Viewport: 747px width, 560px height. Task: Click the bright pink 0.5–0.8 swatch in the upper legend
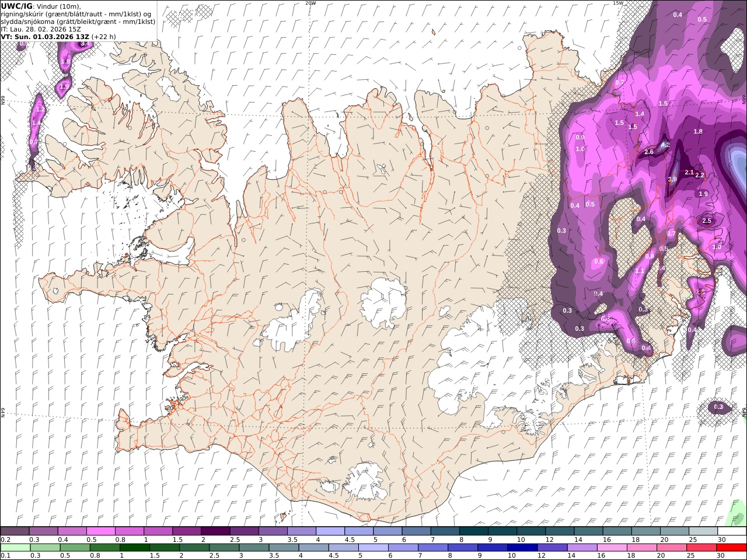pyautogui.click(x=100, y=531)
